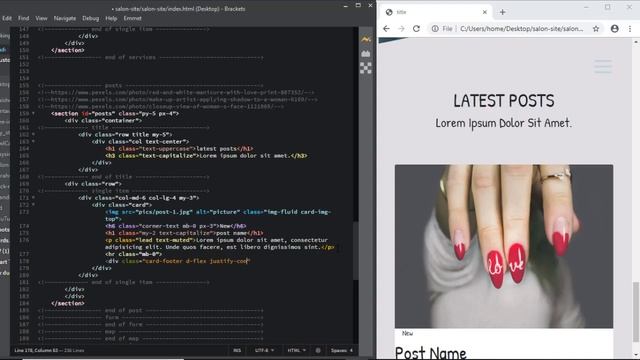
Task: Open the Find menu in Brackets
Action: [24, 18]
